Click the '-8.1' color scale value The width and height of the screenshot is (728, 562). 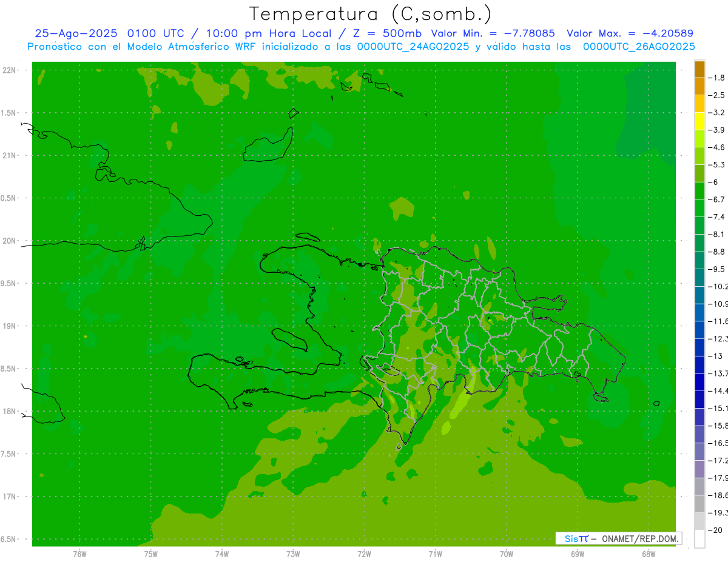pyautogui.click(x=716, y=234)
